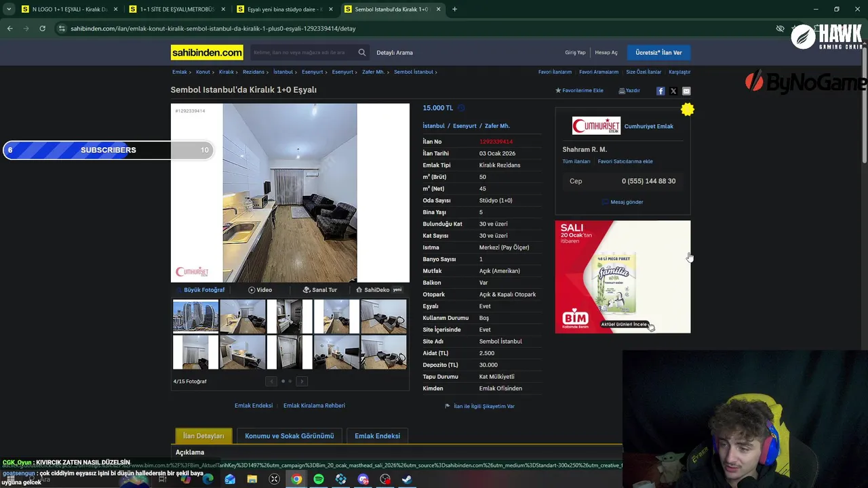This screenshot has width=868, height=488.
Task: Select Konumu ve Sokak Görünümü tab
Action: (290, 436)
